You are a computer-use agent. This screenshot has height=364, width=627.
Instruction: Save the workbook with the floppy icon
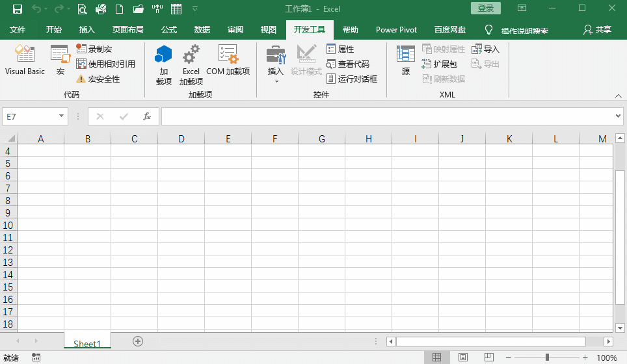[17, 9]
